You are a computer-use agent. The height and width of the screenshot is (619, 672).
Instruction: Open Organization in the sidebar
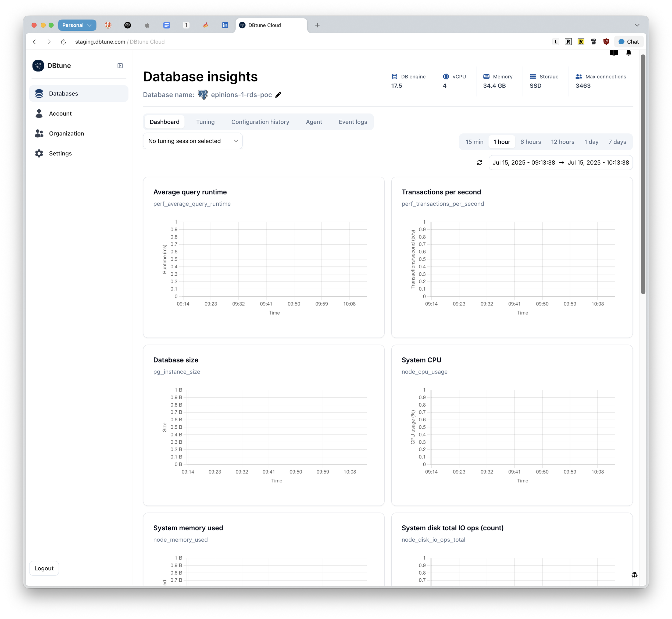[66, 133]
